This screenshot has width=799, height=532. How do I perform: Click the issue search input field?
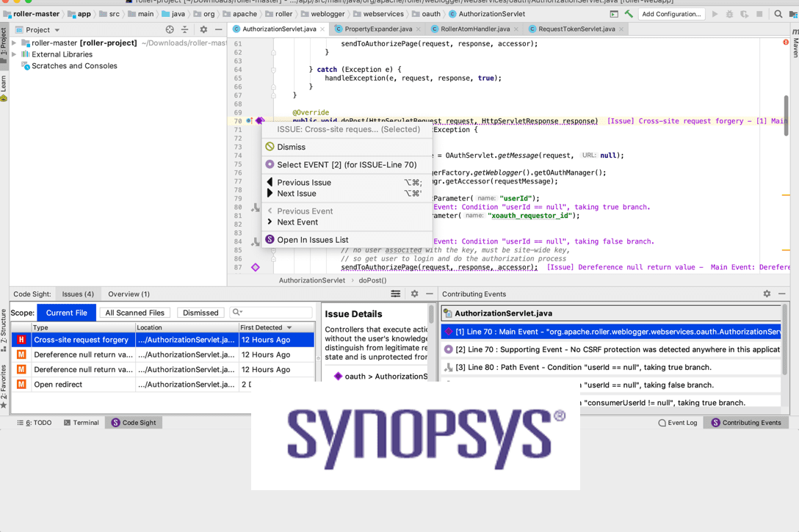click(x=271, y=312)
